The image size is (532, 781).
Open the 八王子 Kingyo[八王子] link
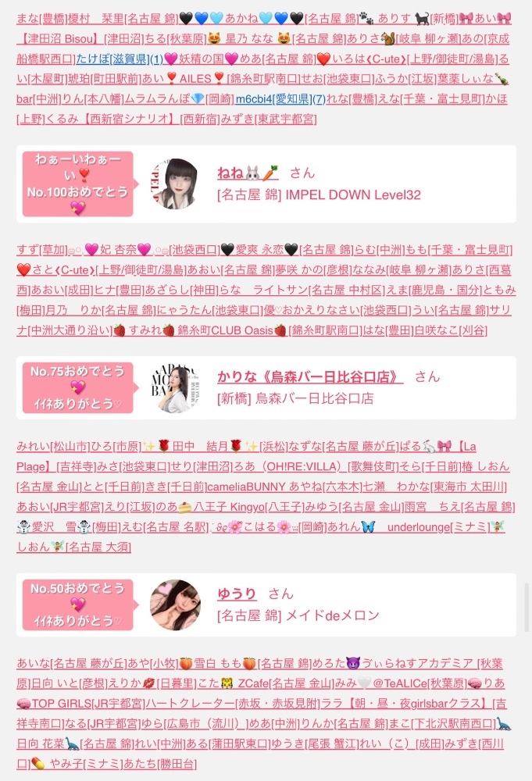(x=248, y=507)
